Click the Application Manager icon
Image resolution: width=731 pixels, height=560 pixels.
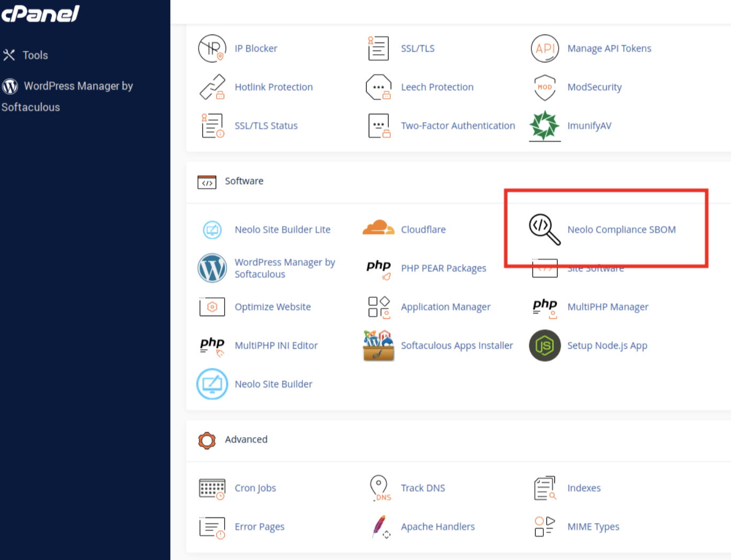pyautogui.click(x=379, y=307)
